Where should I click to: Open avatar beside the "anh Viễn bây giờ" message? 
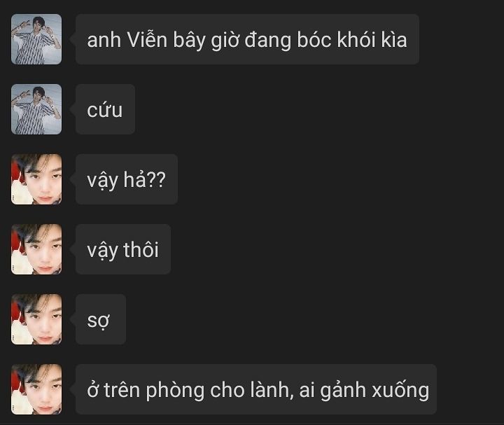[36, 39]
